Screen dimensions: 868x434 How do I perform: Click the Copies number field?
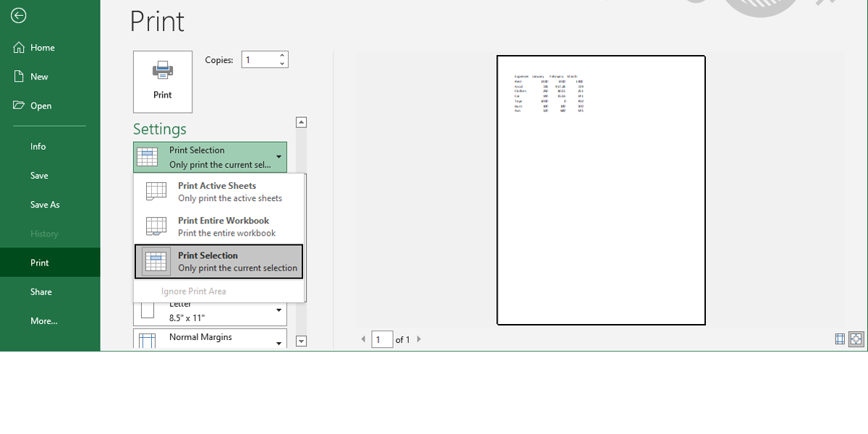point(259,60)
